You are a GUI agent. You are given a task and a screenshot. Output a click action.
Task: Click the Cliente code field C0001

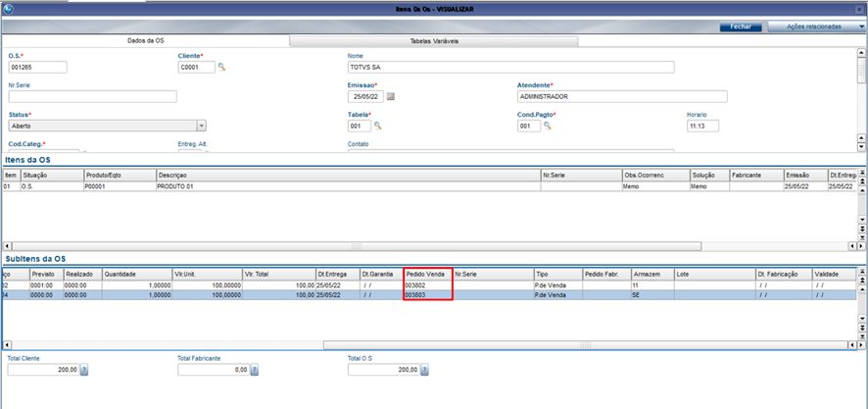pos(197,67)
